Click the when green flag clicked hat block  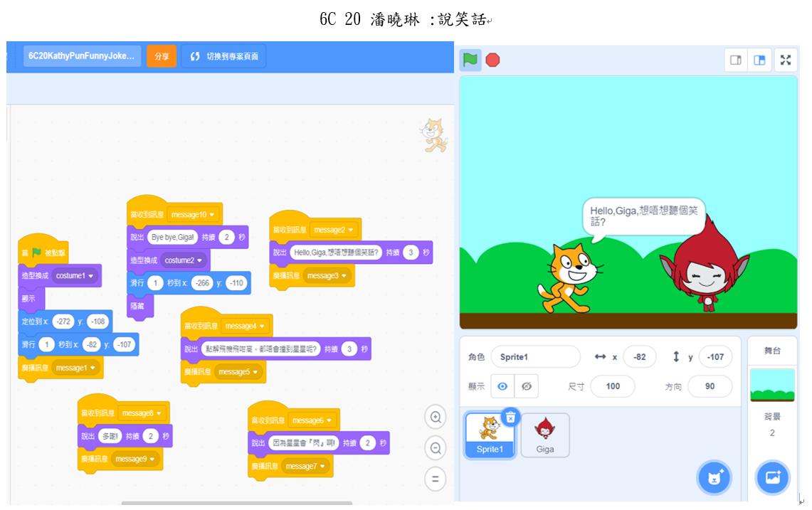(x=43, y=252)
